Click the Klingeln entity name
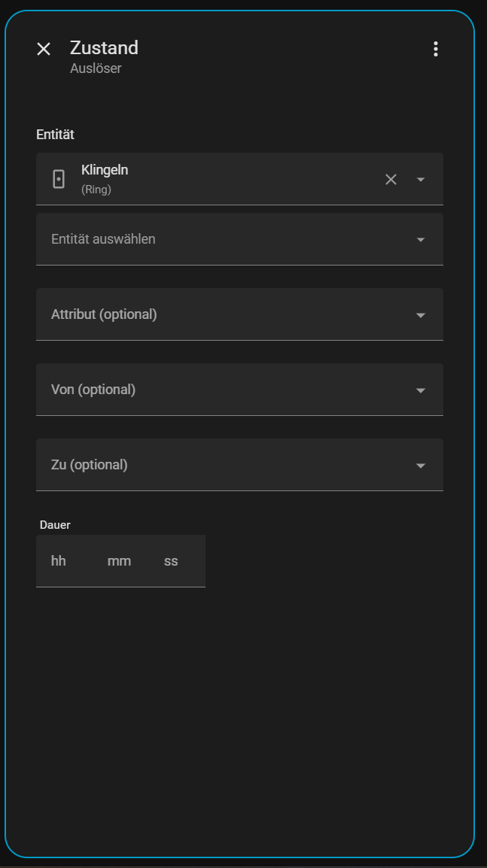This screenshot has width=487, height=868. click(x=105, y=170)
